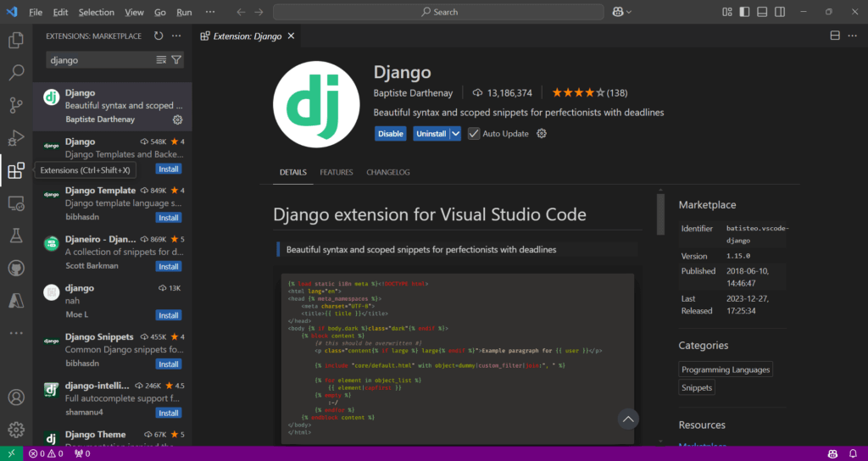This screenshot has height=461, width=868.
Task: Click the details page scrollbar thumb
Action: (x=660, y=214)
